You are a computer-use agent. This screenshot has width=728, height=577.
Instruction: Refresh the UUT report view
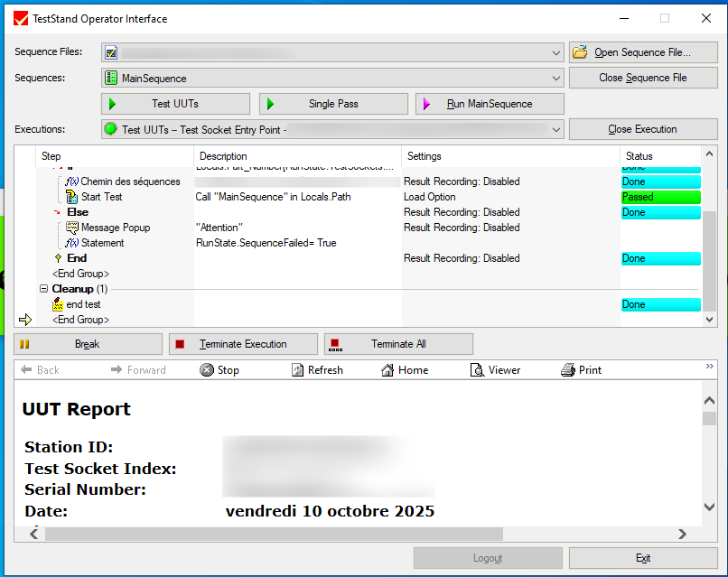[x=317, y=370]
